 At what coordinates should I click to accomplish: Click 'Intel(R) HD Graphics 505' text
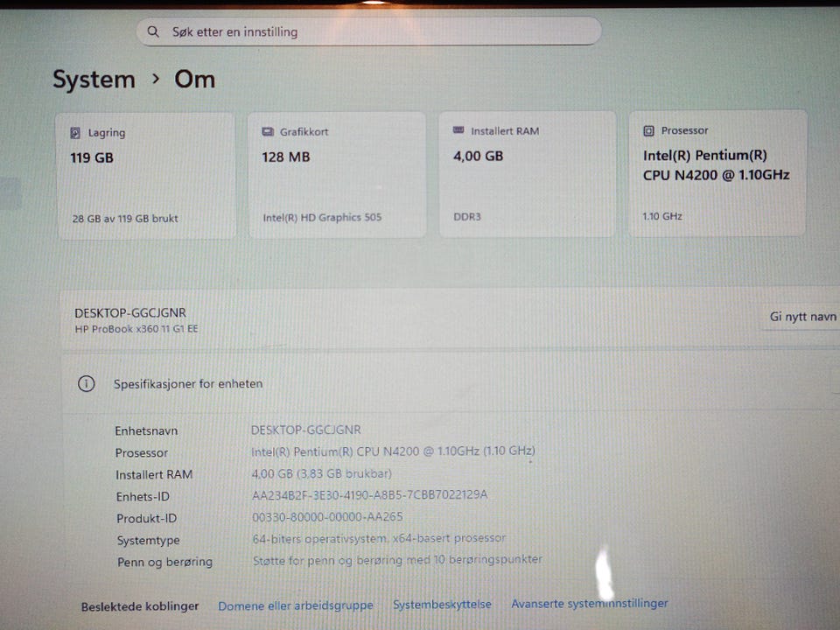point(322,218)
